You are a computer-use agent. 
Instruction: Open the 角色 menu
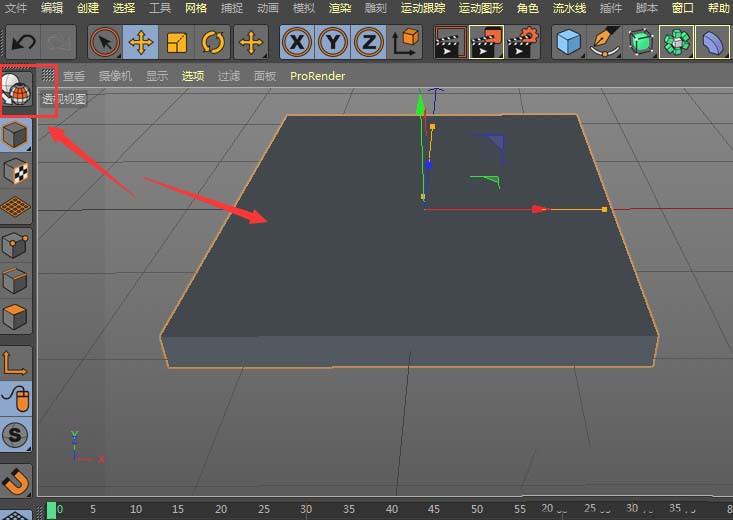tap(528, 8)
